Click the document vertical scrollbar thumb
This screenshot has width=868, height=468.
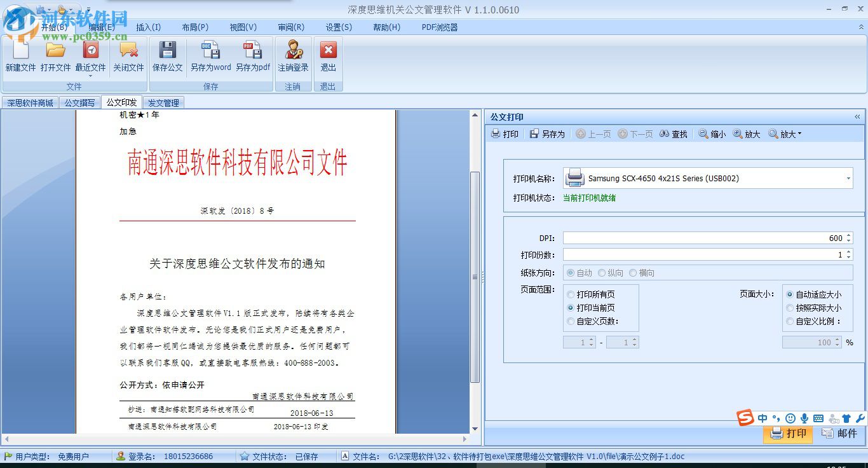(x=475, y=277)
